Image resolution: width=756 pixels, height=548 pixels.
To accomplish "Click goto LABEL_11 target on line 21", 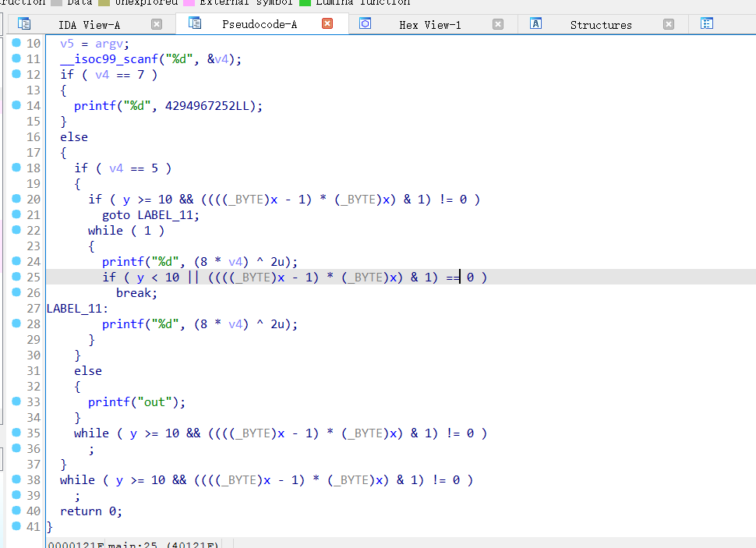I will (x=165, y=215).
